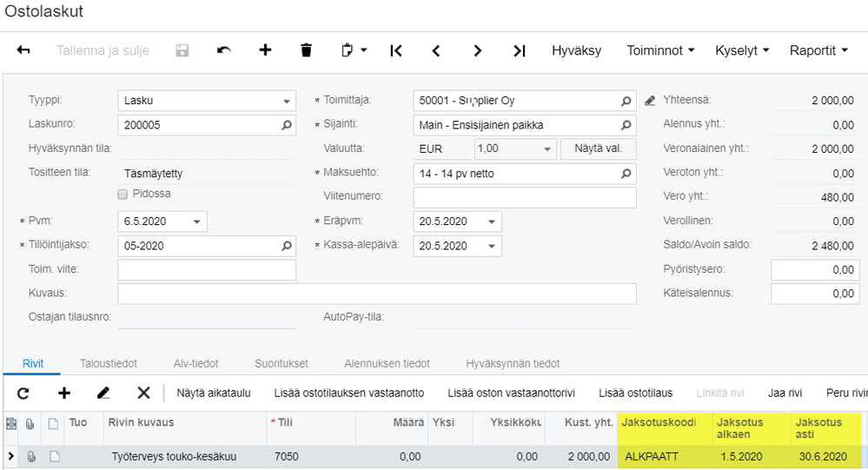The height and width of the screenshot is (470, 868).
Task: Open the Raportit menu
Action: (818, 50)
